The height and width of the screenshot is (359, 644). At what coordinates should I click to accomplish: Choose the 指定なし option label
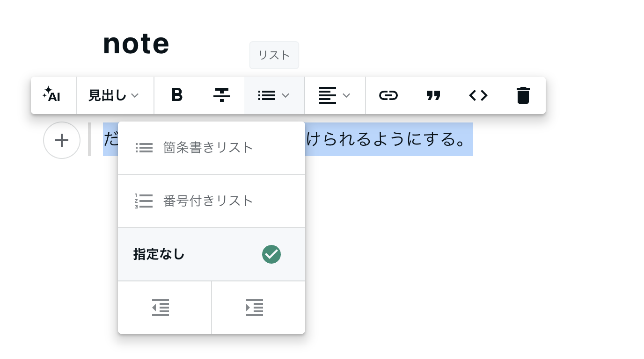(x=159, y=254)
